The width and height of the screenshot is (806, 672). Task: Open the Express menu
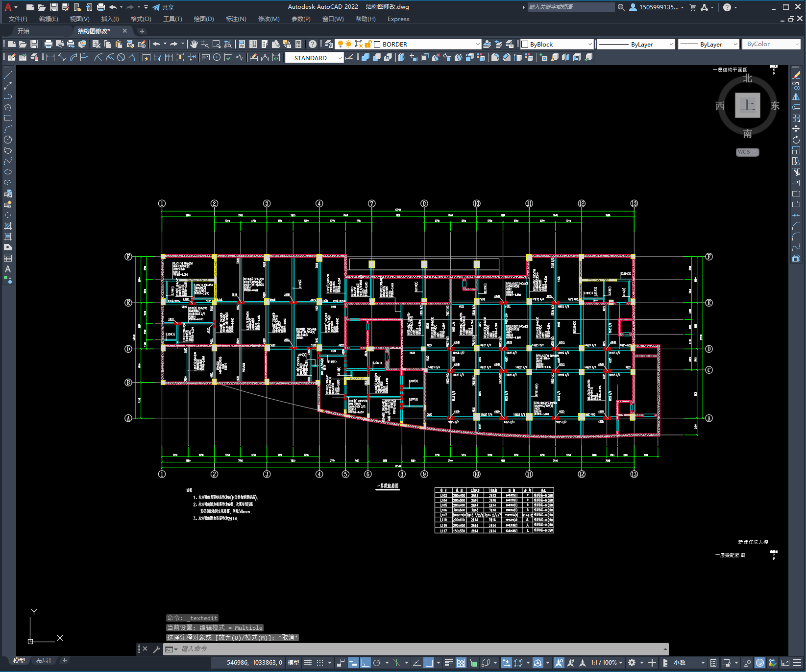point(398,19)
